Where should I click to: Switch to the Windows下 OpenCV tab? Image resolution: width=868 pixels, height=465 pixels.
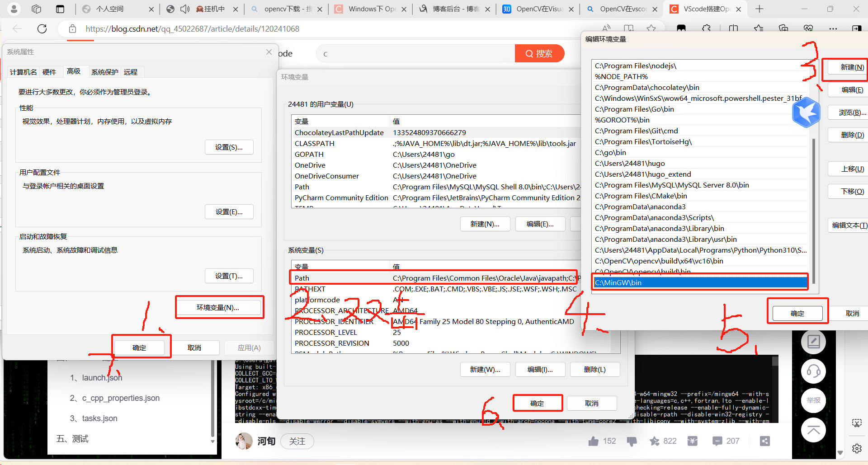[370, 9]
